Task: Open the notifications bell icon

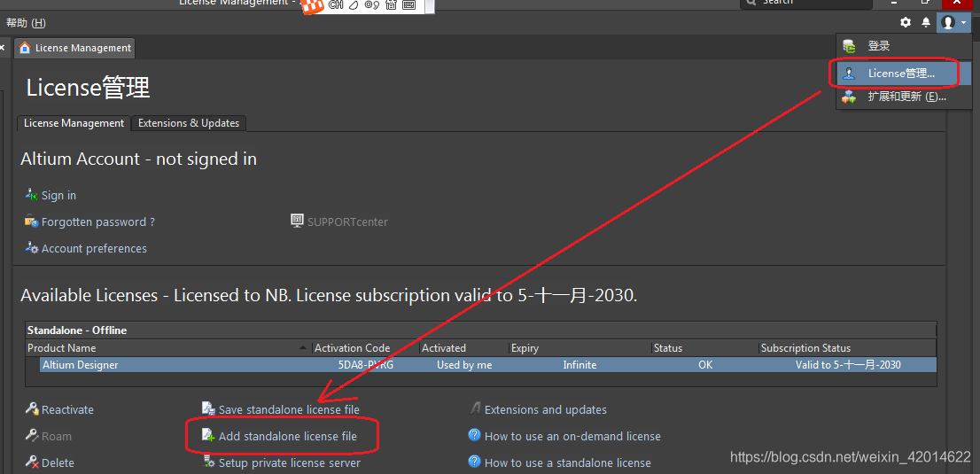Action: (x=926, y=22)
